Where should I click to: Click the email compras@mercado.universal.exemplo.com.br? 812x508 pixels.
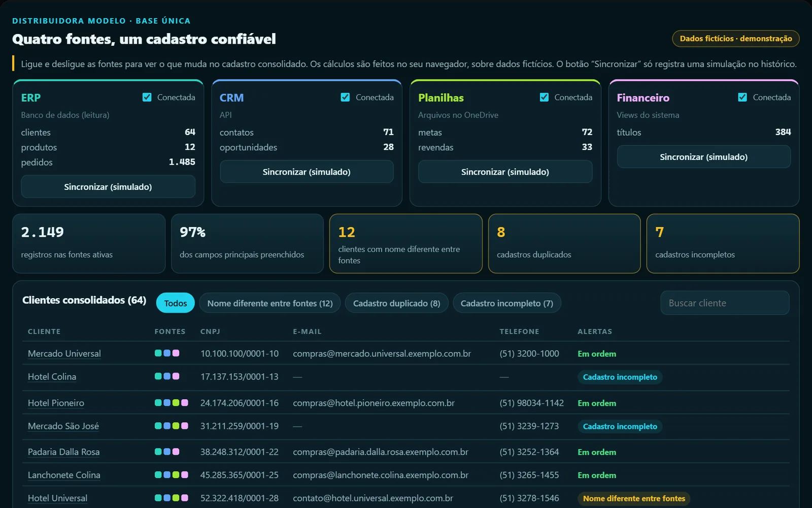pyautogui.click(x=382, y=354)
